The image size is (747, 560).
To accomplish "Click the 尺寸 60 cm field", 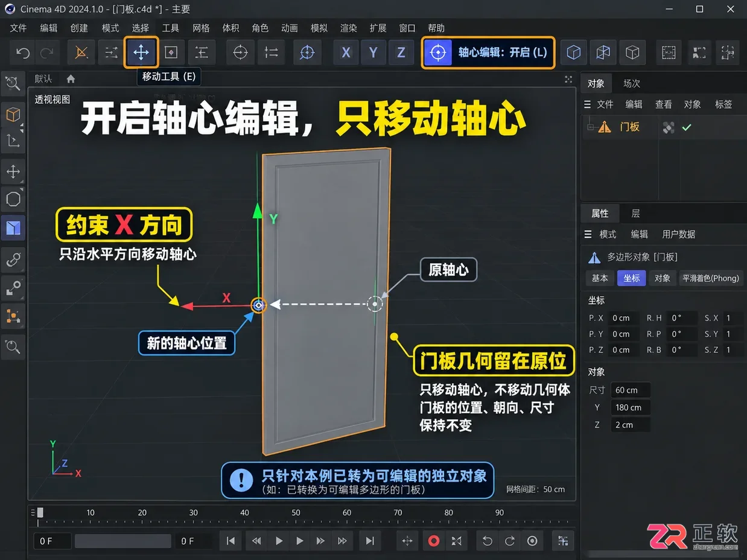I will [x=631, y=390].
